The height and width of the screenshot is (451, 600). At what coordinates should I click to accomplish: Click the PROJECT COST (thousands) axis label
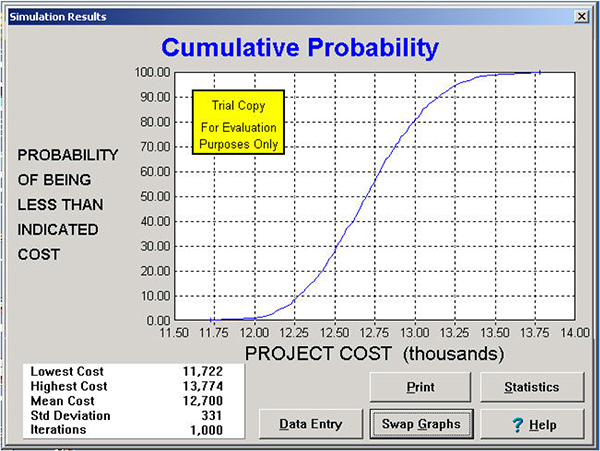coord(374,353)
